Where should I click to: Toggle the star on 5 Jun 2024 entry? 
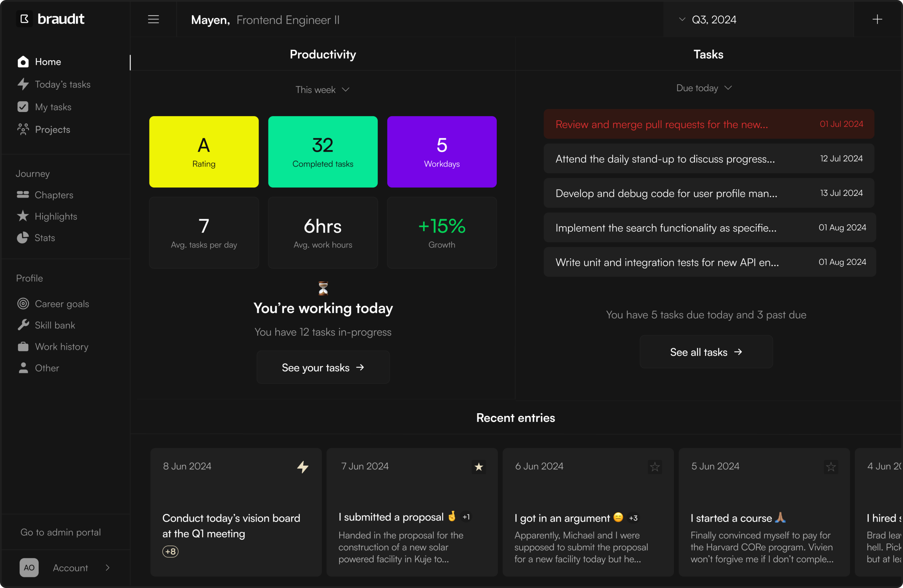point(830,465)
